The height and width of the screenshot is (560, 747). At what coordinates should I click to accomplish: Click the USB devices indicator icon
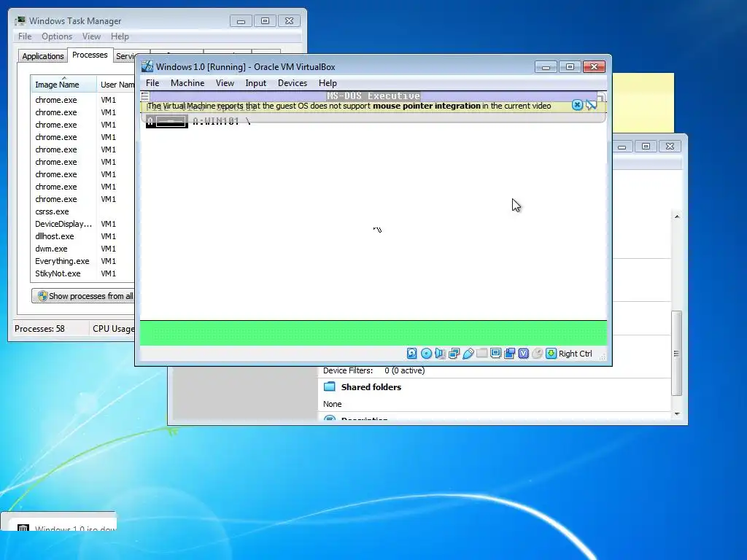click(468, 354)
